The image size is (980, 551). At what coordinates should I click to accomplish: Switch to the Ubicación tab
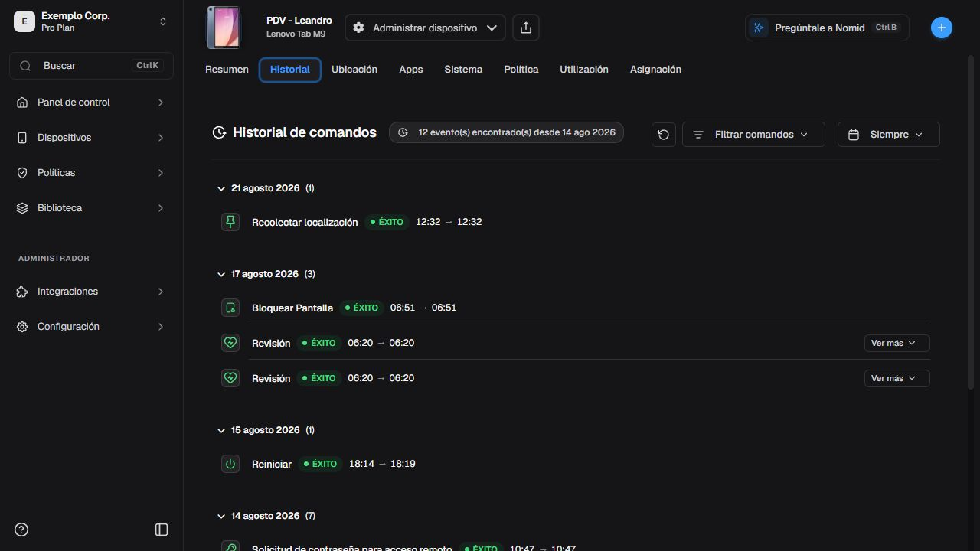click(x=354, y=69)
